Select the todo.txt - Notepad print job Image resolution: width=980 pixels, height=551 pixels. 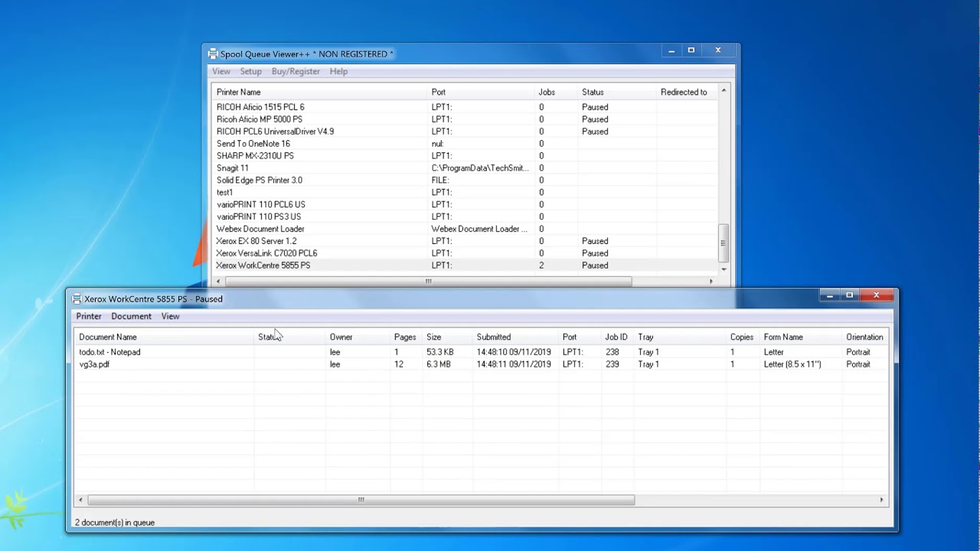[x=482, y=352]
